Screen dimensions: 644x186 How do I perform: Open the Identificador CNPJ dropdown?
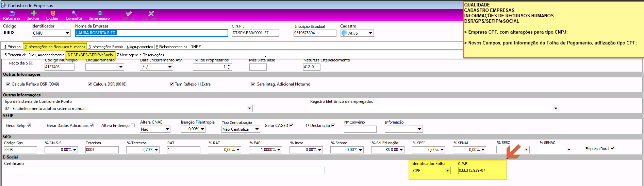tap(67, 33)
